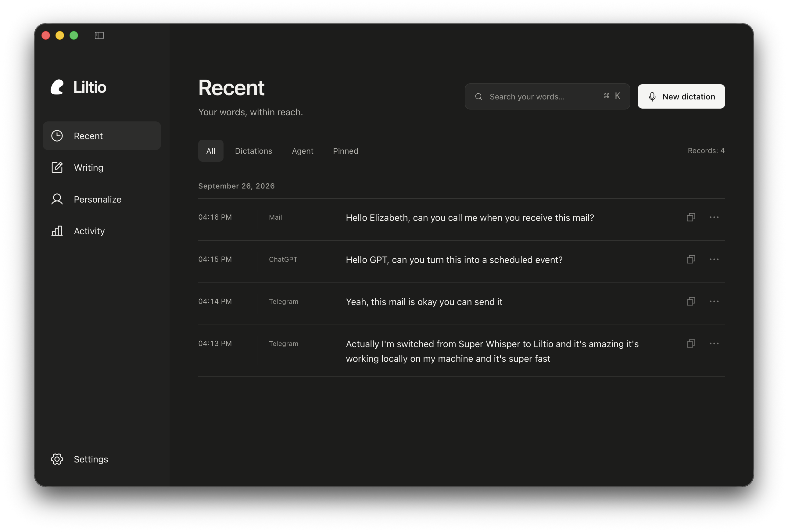The height and width of the screenshot is (532, 788).
Task: Copy the 'Hello GPT' ChatGPT dictation
Action: pos(691,259)
